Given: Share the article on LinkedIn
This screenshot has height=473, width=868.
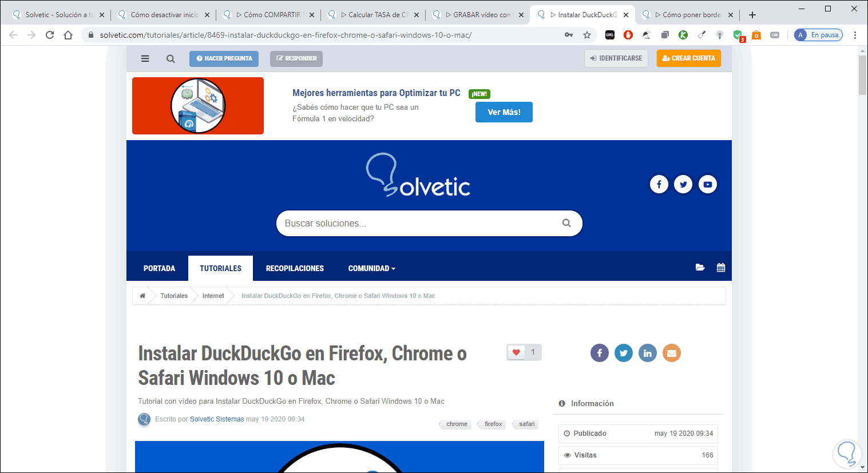Looking at the screenshot, I should click(x=648, y=353).
